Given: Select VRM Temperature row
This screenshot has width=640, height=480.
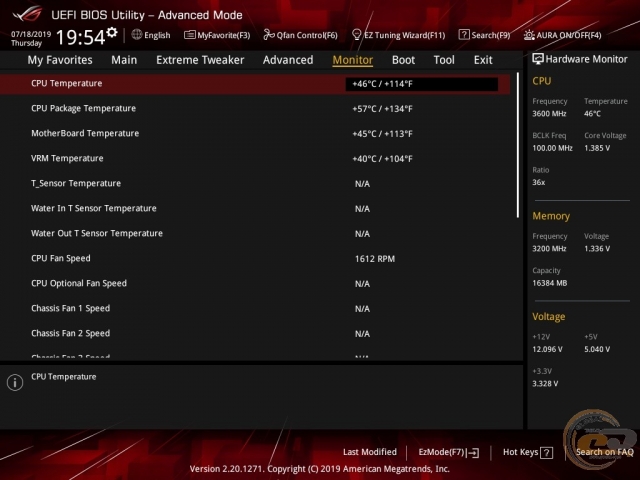Looking at the screenshot, I should [255, 158].
